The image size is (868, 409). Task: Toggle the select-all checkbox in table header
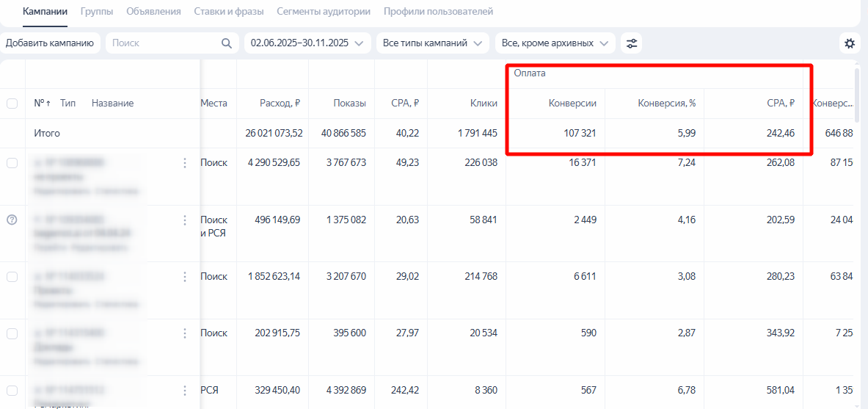(x=12, y=104)
